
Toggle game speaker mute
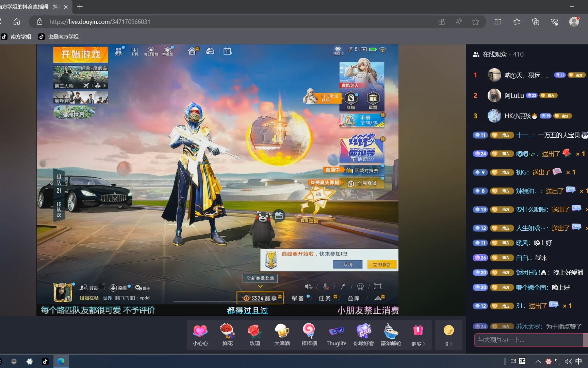[x=309, y=287]
